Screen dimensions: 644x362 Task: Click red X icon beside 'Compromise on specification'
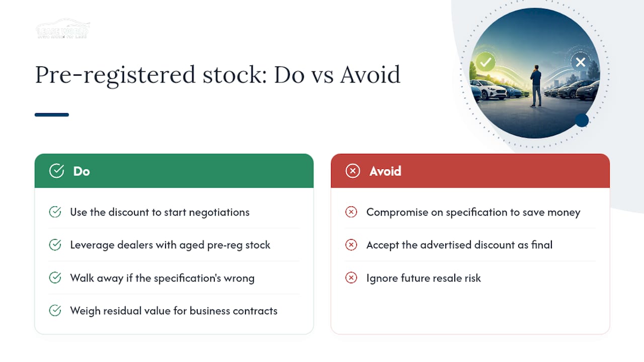click(351, 212)
